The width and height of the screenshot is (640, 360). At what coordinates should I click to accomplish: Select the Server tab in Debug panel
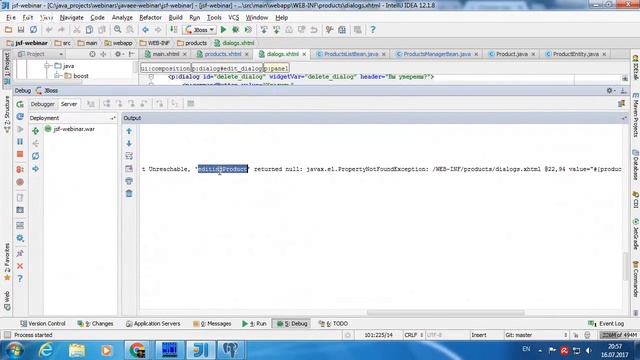click(x=69, y=104)
